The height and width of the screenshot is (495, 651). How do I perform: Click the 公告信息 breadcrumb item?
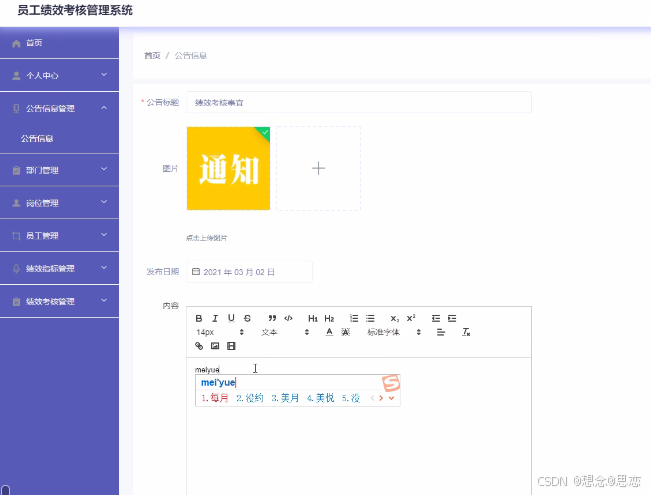tap(191, 55)
